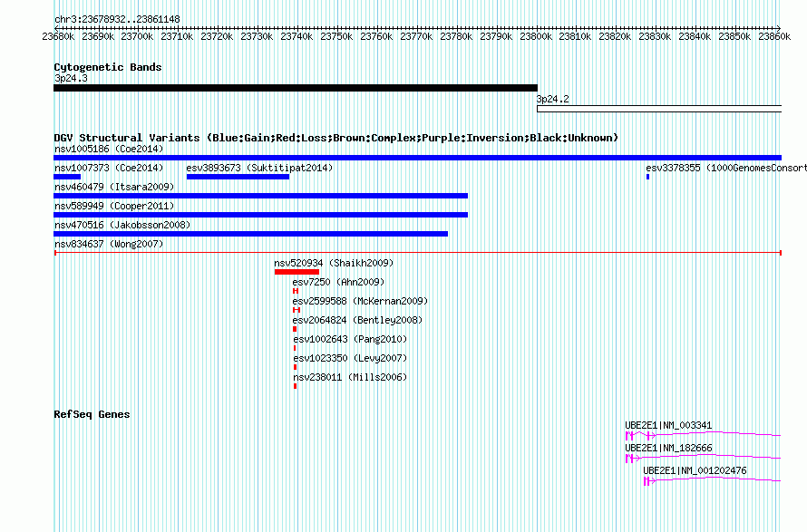
Task: Open variant nsv1007373 (Coe2014) label
Action: (109, 169)
